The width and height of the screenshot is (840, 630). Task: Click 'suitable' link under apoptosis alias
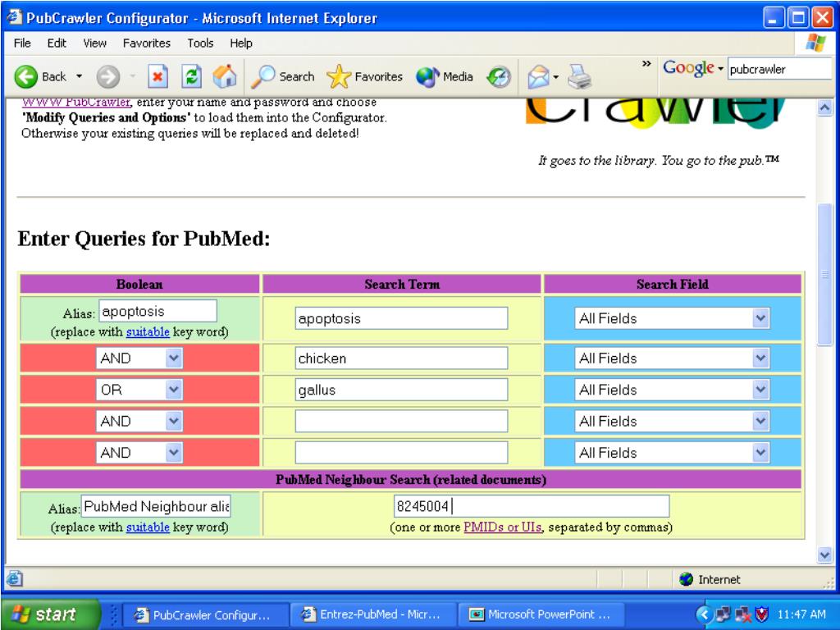coord(148,332)
